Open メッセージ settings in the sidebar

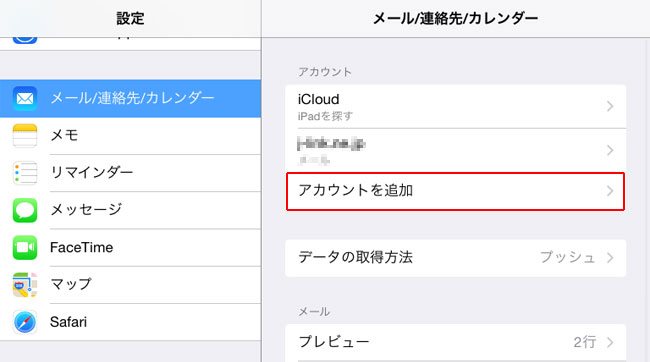130,210
